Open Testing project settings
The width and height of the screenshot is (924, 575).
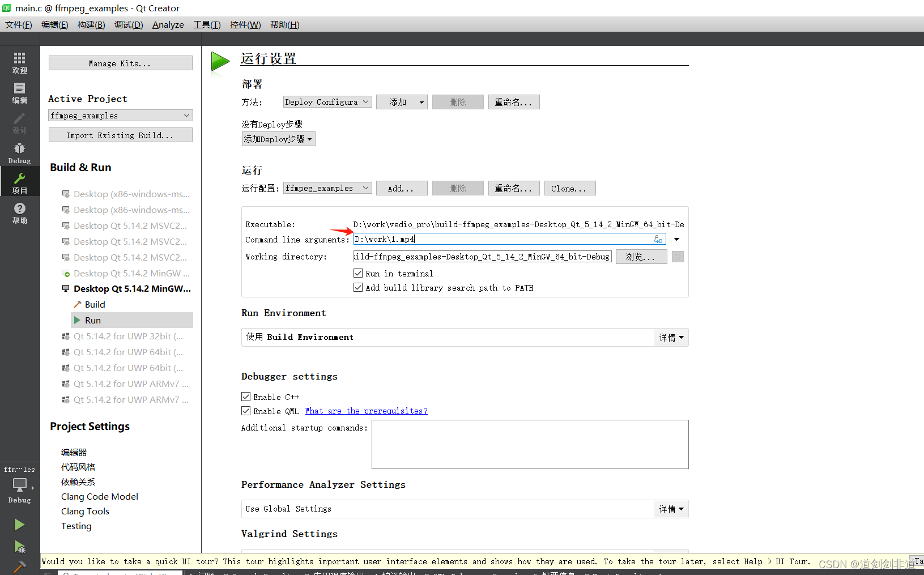pos(76,526)
